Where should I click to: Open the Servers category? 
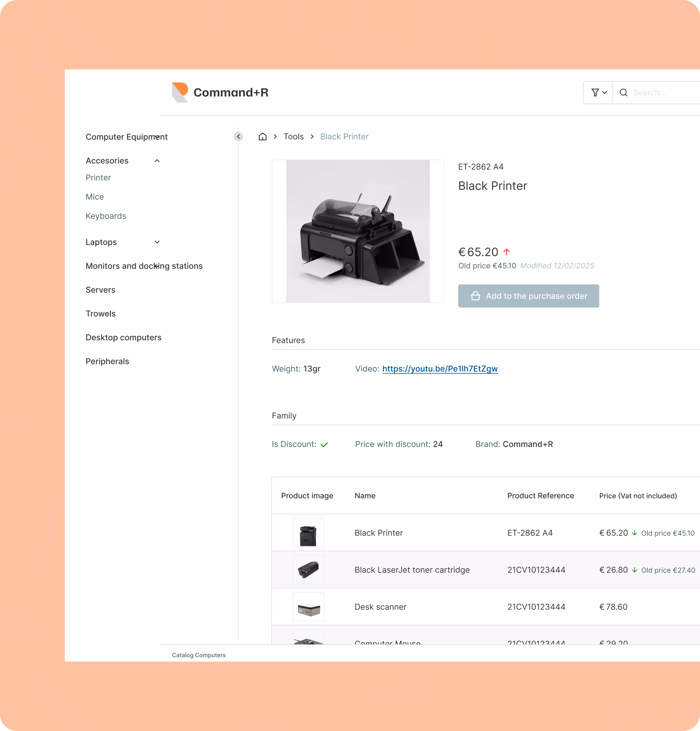pyautogui.click(x=100, y=290)
